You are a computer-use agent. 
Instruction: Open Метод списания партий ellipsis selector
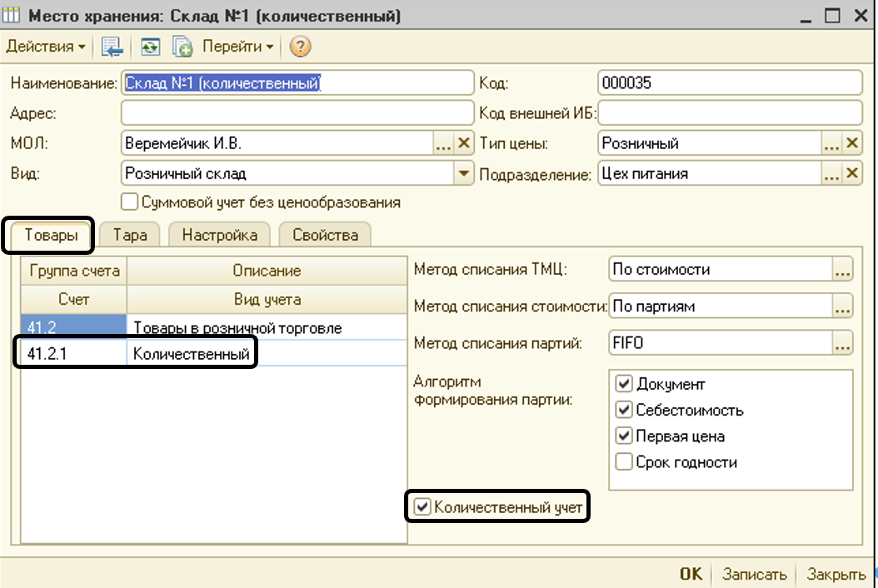point(842,342)
